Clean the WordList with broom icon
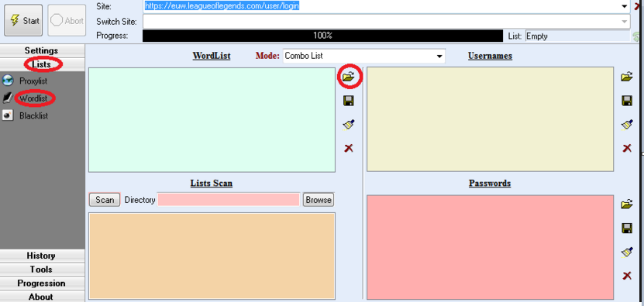 tap(348, 125)
